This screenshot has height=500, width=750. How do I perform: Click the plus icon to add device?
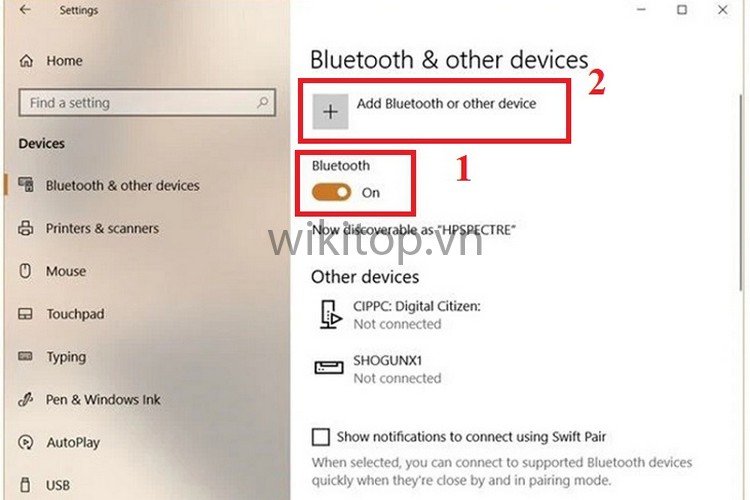330,112
